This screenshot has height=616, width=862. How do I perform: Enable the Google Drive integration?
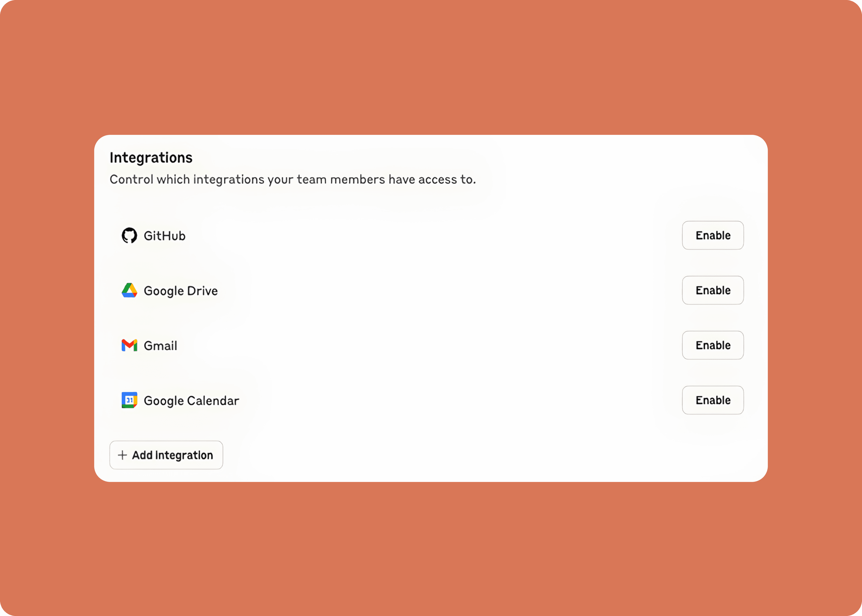pyautogui.click(x=713, y=291)
